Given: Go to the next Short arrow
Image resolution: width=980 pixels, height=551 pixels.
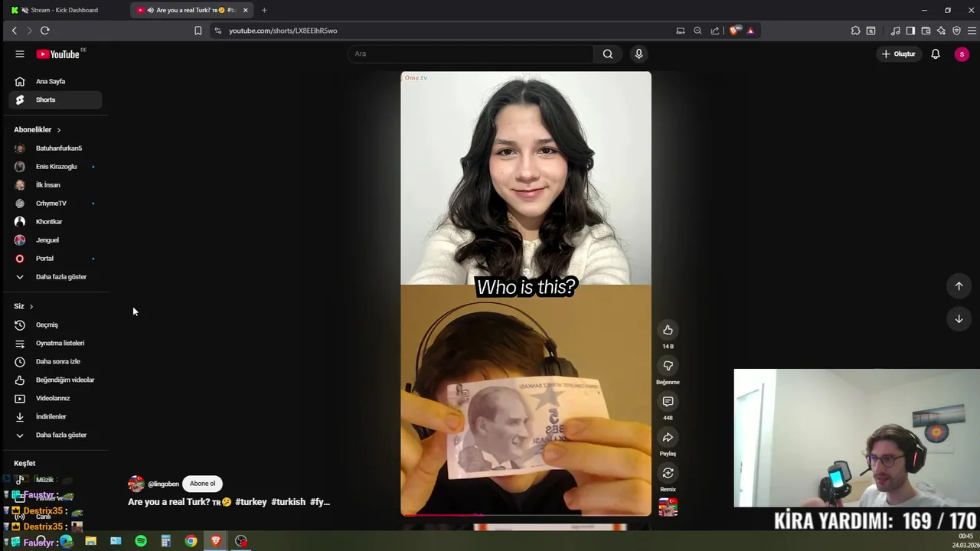Looking at the screenshot, I should click(959, 319).
